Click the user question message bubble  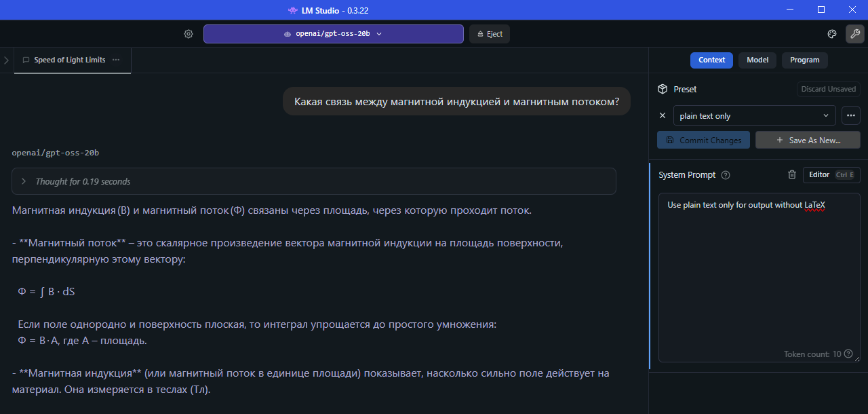pos(457,102)
